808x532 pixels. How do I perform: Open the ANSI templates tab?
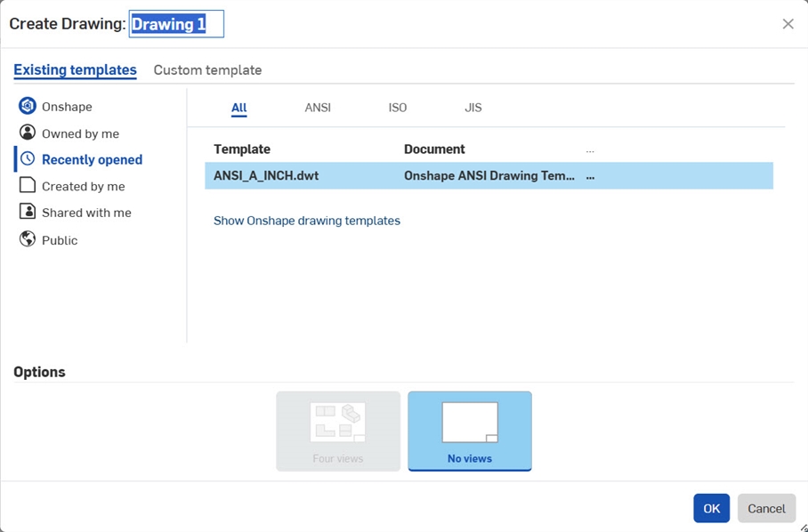tap(318, 107)
